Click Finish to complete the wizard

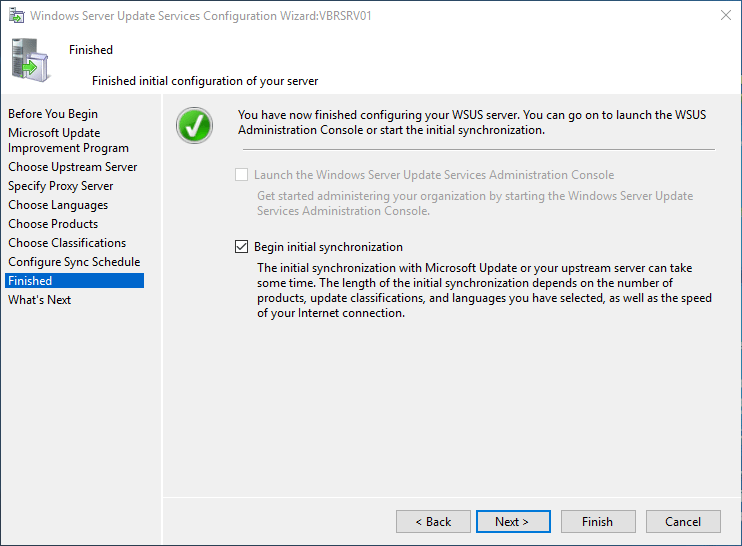[597, 521]
